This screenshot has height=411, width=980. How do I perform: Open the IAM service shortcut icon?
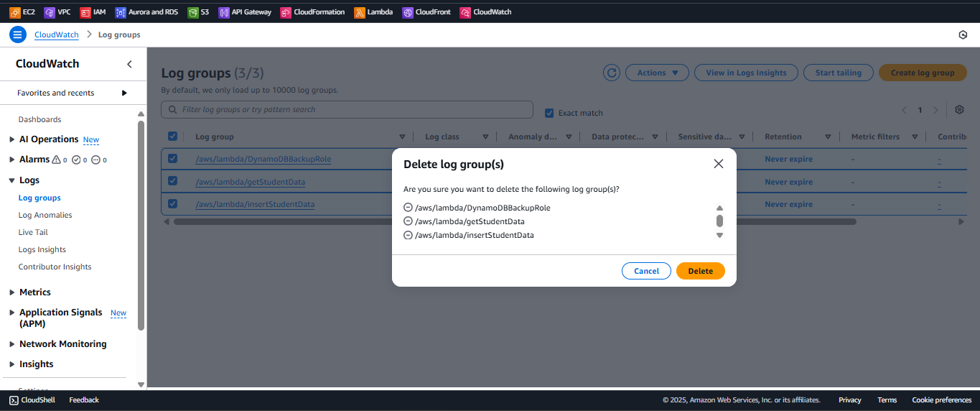85,12
